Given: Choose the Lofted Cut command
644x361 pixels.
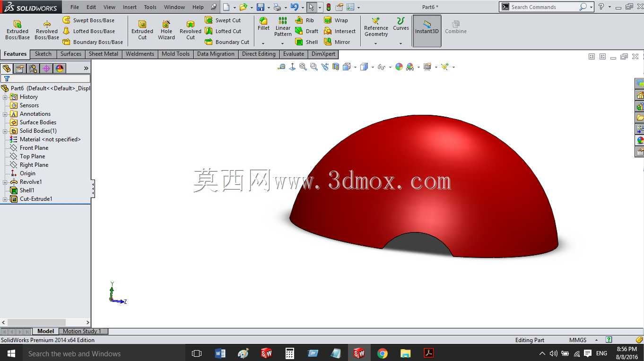Looking at the screenshot, I should pyautogui.click(x=223, y=31).
